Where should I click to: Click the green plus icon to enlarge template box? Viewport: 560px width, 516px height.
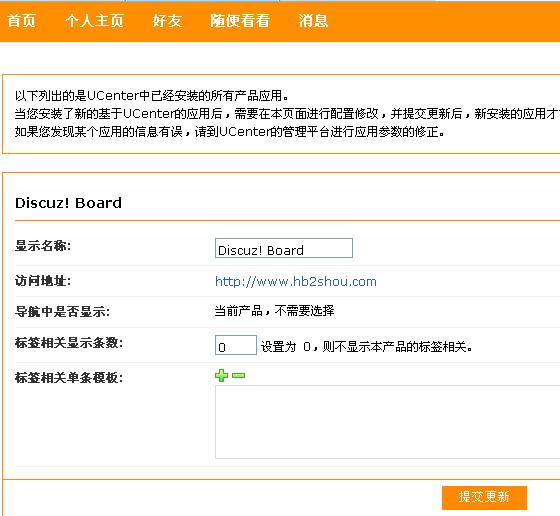click(x=221, y=375)
